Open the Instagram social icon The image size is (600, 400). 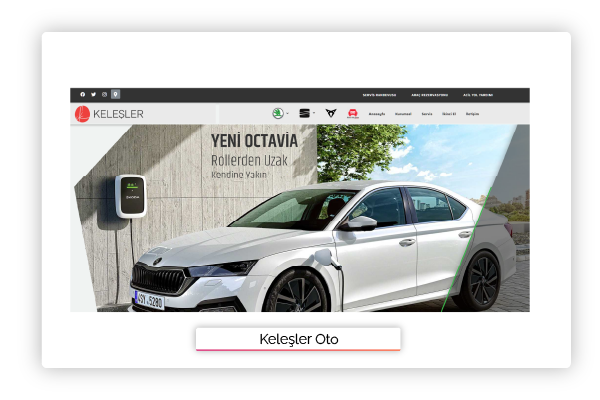(104, 95)
